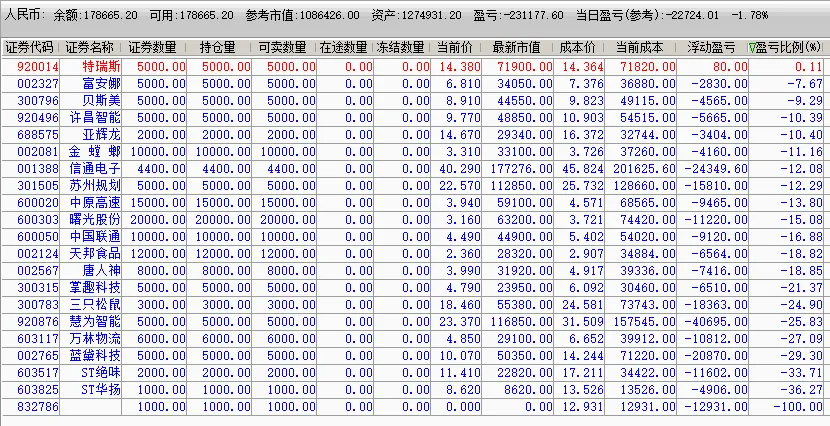Sort by 证券代码 column header
830x426 pixels.
point(30,48)
